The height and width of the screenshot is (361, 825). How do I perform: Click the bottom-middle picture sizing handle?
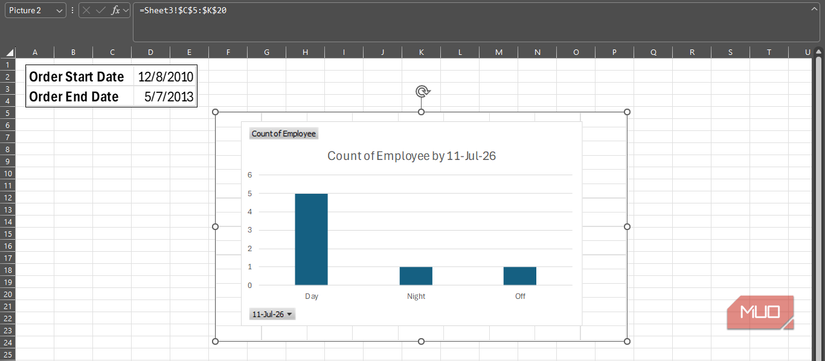[421, 342]
